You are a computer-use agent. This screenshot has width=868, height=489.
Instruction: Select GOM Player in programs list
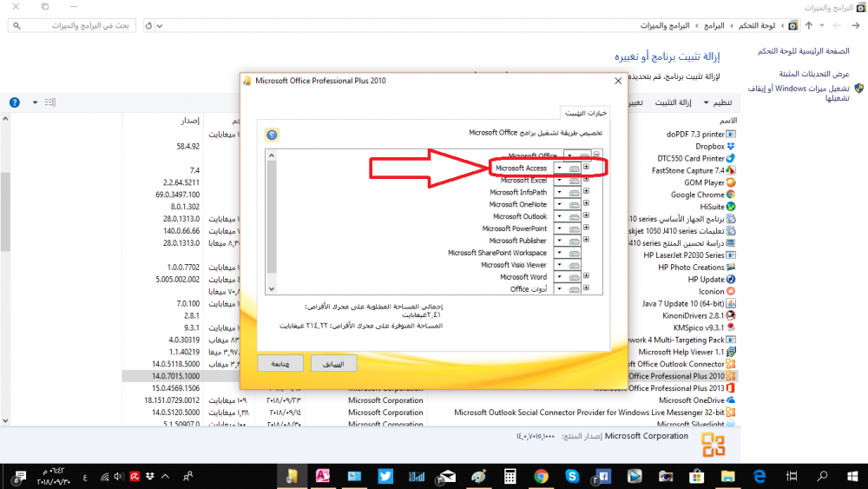click(x=704, y=183)
